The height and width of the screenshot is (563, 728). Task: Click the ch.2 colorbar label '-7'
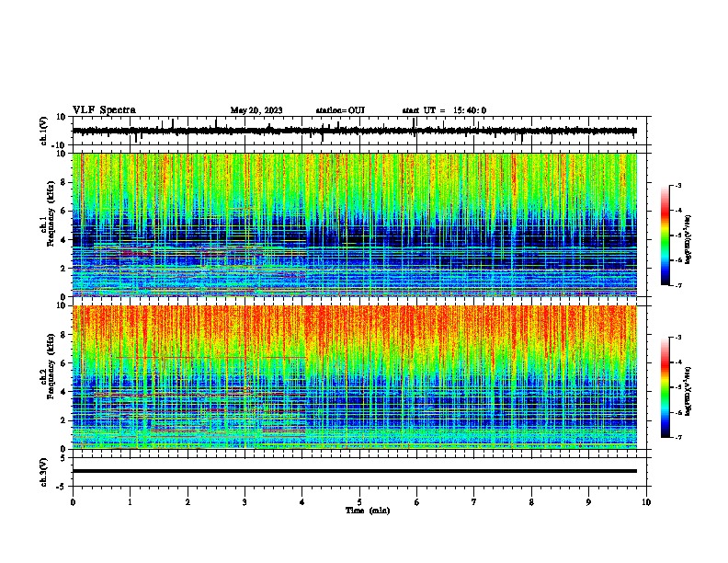pos(678,437)
